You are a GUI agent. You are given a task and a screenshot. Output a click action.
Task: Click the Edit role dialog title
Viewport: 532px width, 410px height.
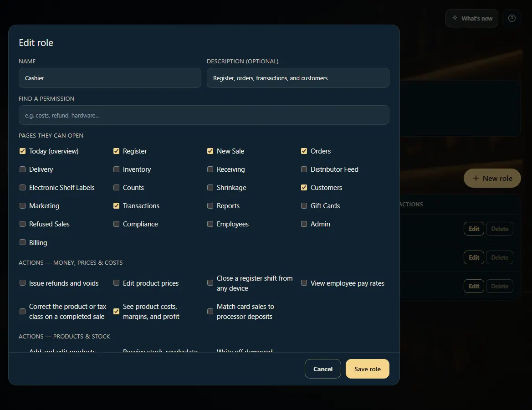coord(36,43)
